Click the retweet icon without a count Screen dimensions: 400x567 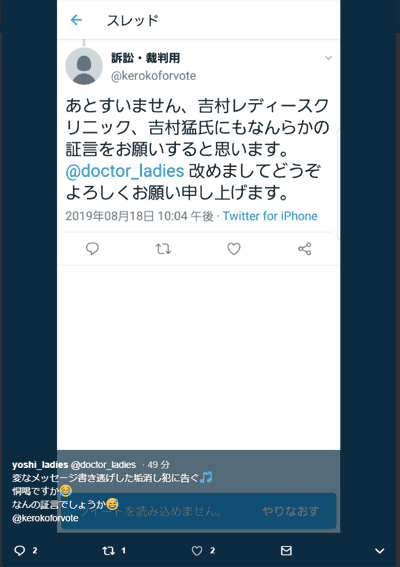(x=163, y=249)
